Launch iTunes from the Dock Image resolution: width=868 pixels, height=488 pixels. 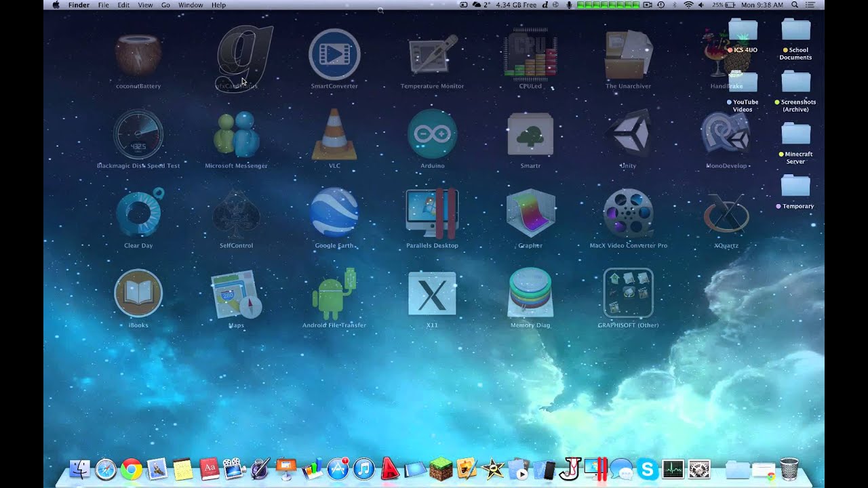(364, 469)
